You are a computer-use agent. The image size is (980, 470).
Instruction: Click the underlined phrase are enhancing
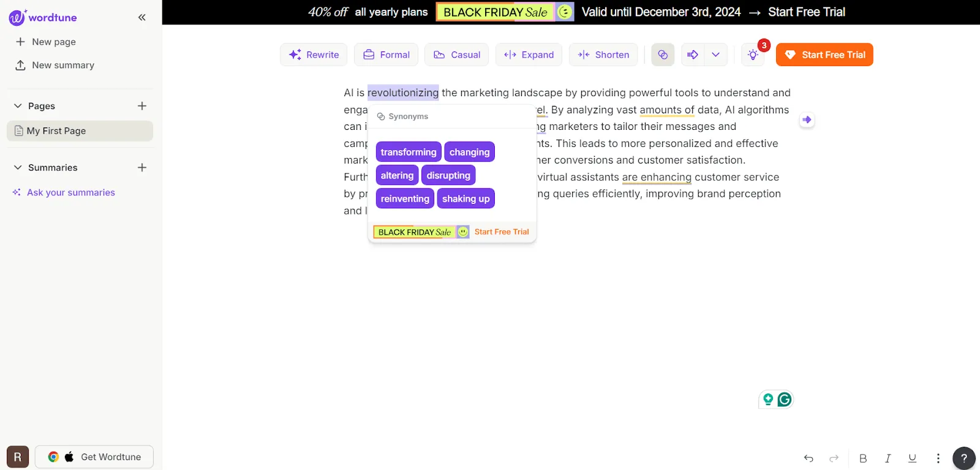coord(657,177)
